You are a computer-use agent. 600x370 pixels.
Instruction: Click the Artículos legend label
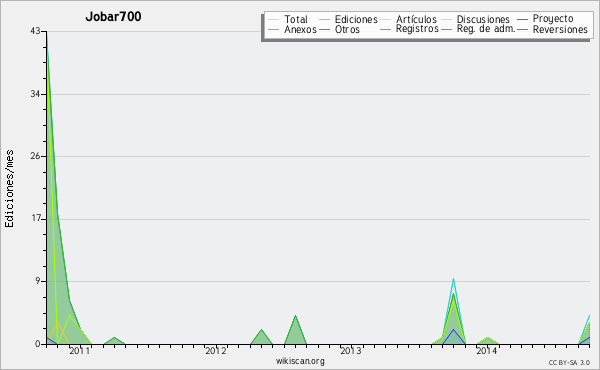pyautogui.click(x=416, y=20)
